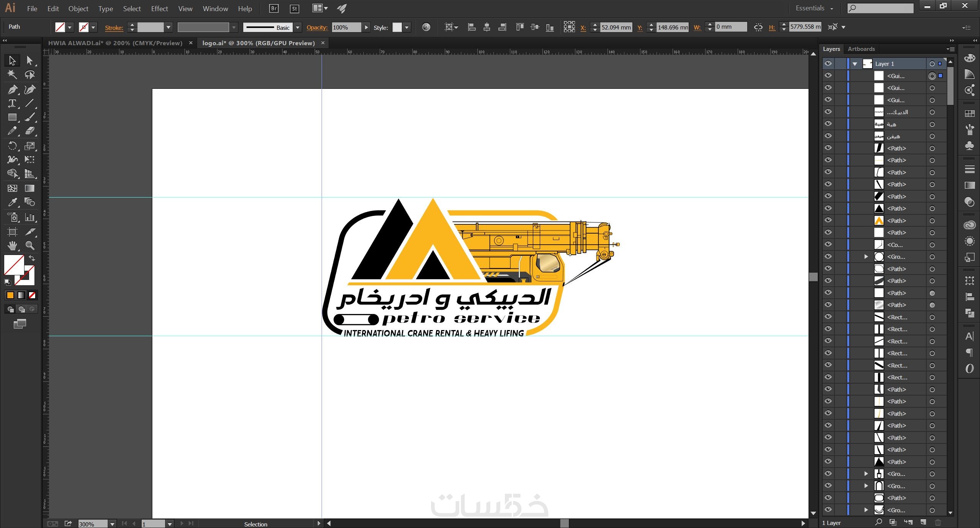Select the Rotate tool
Screen dimensions: 980x528
[x=12, y=146]
